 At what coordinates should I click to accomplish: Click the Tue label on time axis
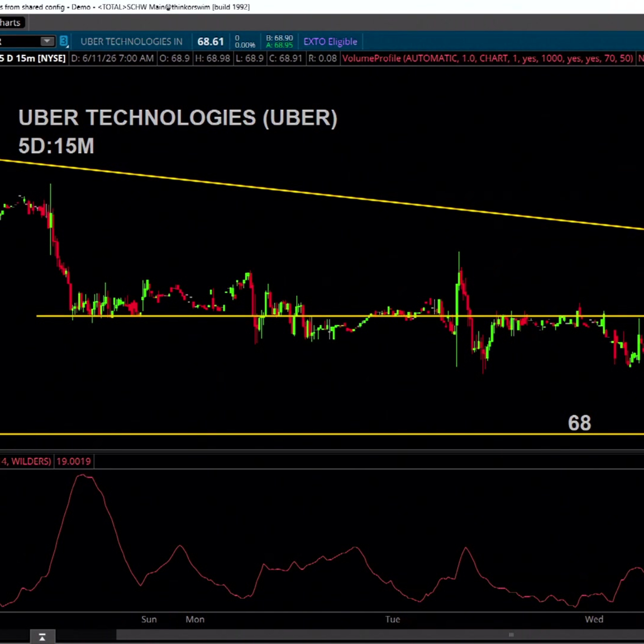tap(392, 619)
